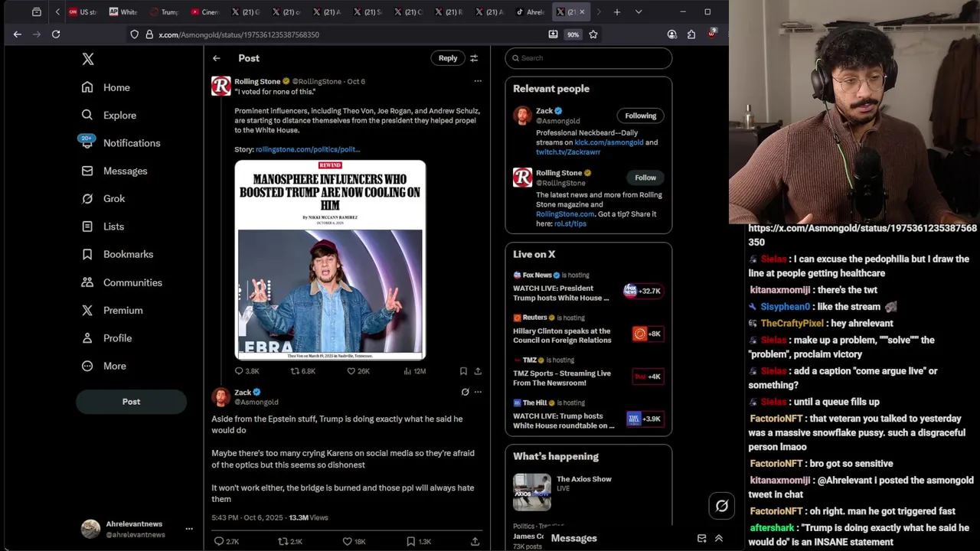Open Premium in sidebar
The height and width of the screenshot is (551, 980).
point(113,310)
